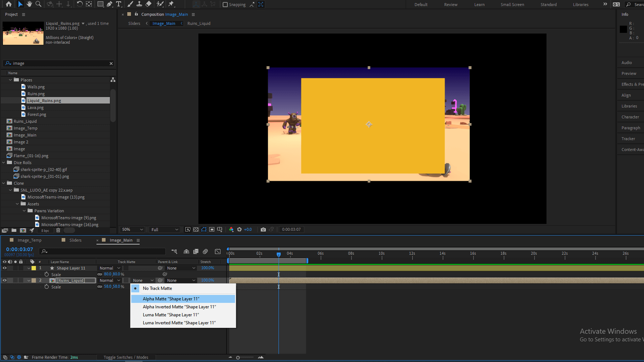This screenshot has width=644, height=362.
Task: Take a snapshot of the composition
Action: pyautogui.click(x=263, y=229)
